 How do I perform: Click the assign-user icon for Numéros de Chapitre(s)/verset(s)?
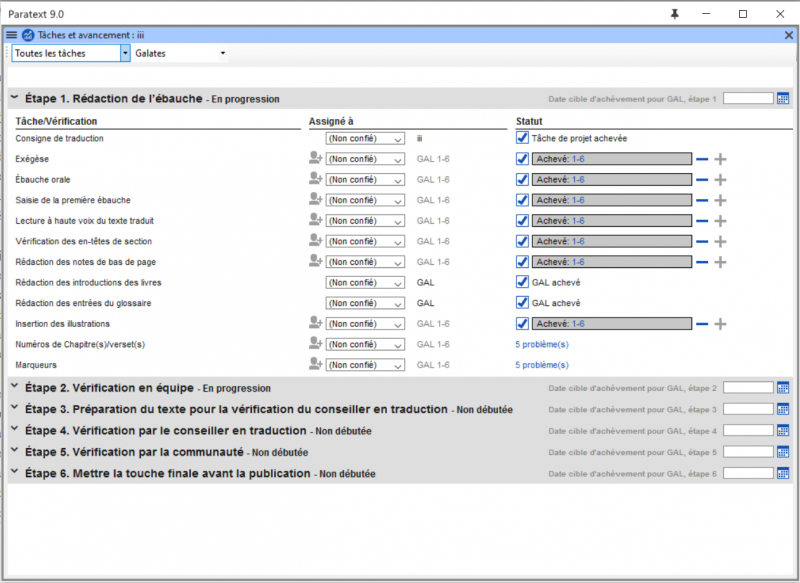[x=315, y=344]
